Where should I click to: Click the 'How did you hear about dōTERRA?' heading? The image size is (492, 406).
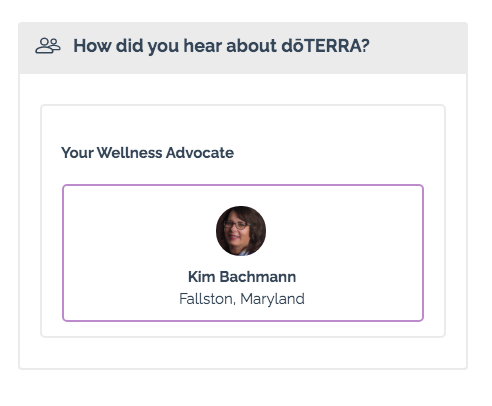pos(221,46)
